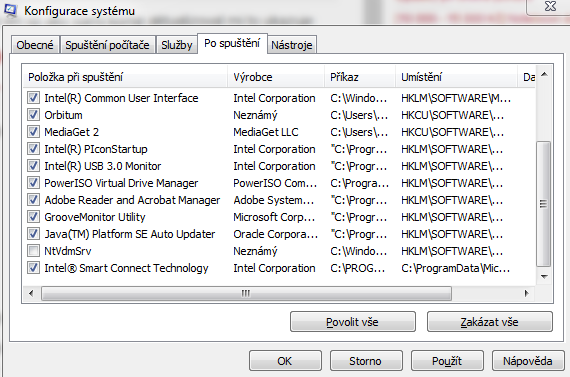Click the Povolit vše button
This screenshot has width=570, height=377.
pos(353,322)
